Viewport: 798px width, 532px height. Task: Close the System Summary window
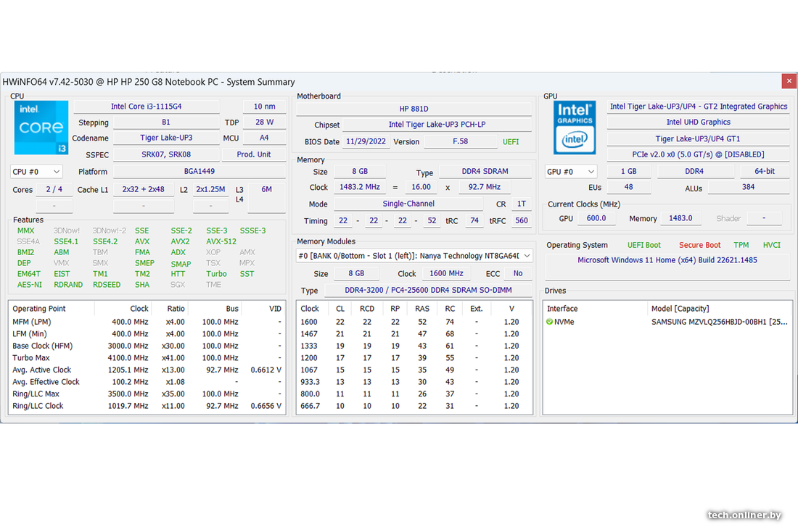[788, 81]
